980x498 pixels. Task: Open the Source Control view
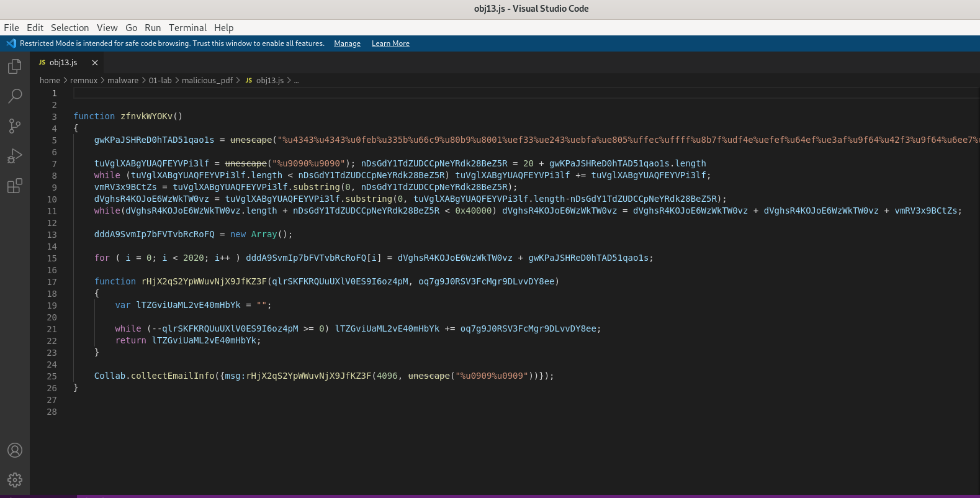click(x=15, y=126)
